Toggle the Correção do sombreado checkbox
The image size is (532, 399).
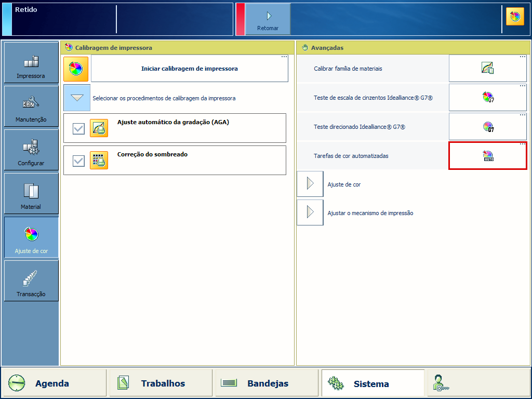[x=79, y=161]
